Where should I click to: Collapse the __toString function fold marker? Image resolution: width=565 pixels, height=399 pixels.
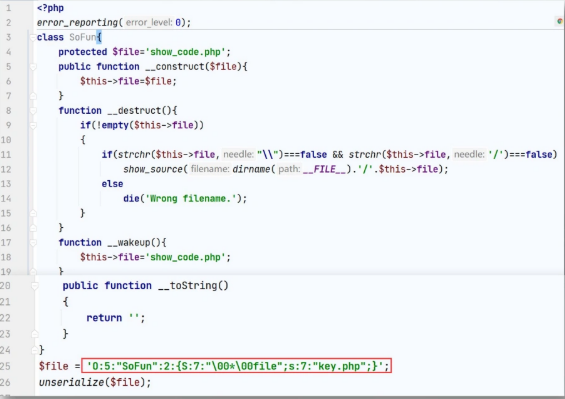(35, 286)
